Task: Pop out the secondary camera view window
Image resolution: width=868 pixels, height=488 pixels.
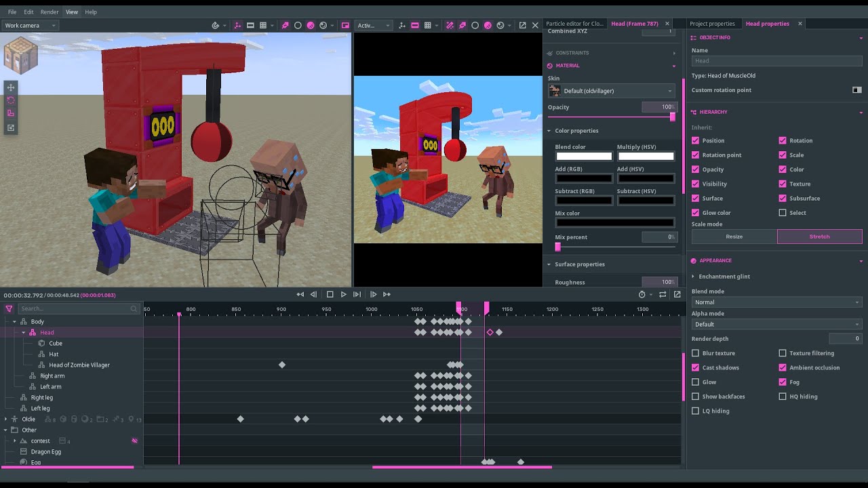Action: [522, 25]
